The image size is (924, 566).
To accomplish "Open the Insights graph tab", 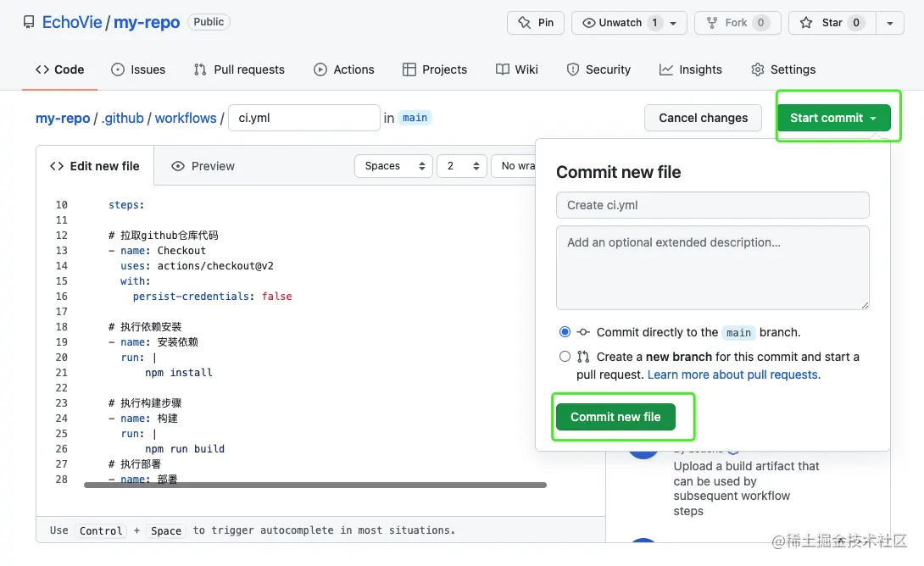I will pos(691,69).
